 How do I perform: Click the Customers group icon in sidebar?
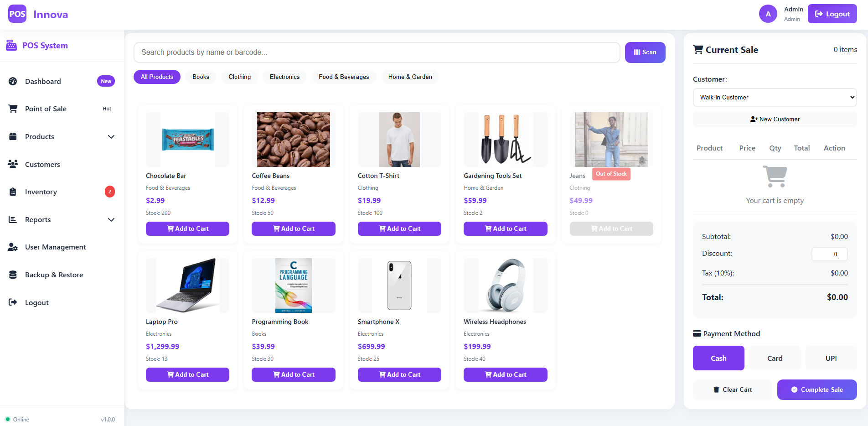coord(13,164)
